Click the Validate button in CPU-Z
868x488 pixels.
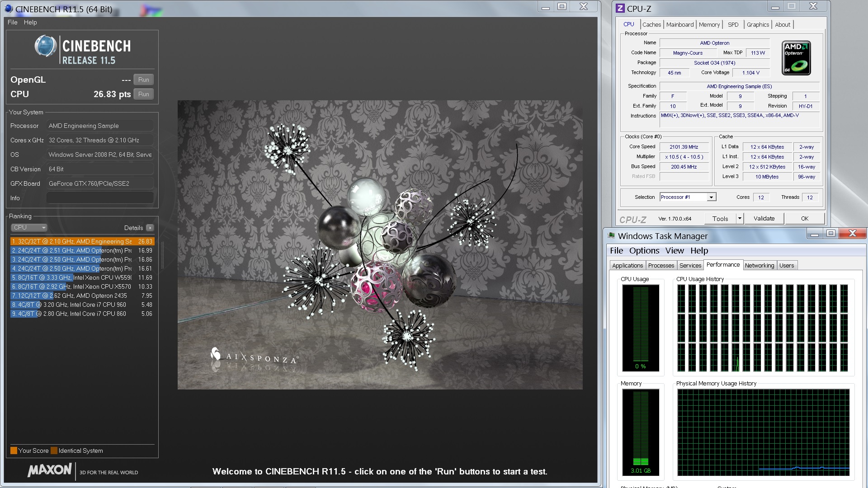point(764,218)
